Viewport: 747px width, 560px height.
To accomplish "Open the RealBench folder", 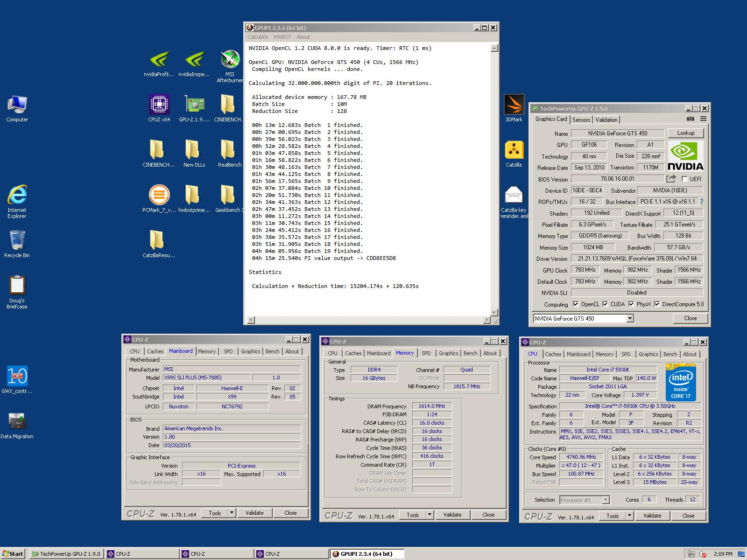I will [x=230, y=154].
